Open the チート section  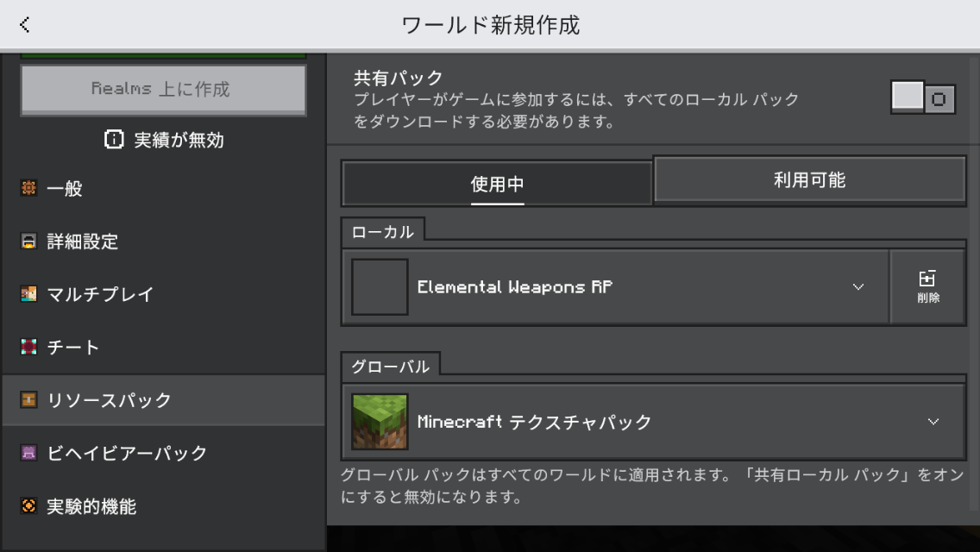(x=164, y=347)
